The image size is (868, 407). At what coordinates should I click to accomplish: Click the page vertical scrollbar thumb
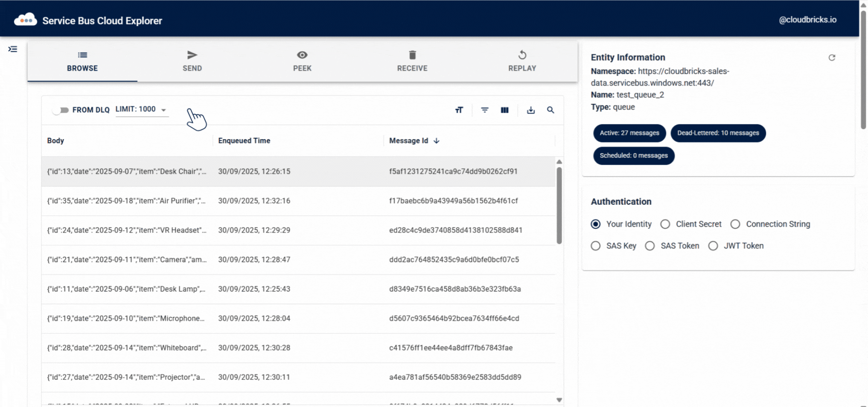point(863,69)
